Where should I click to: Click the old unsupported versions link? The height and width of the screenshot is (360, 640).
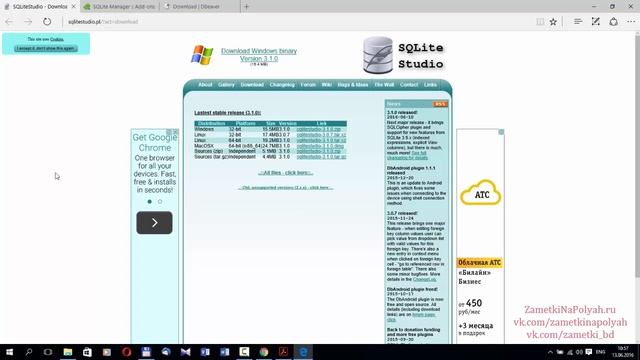tap(285, 188)
